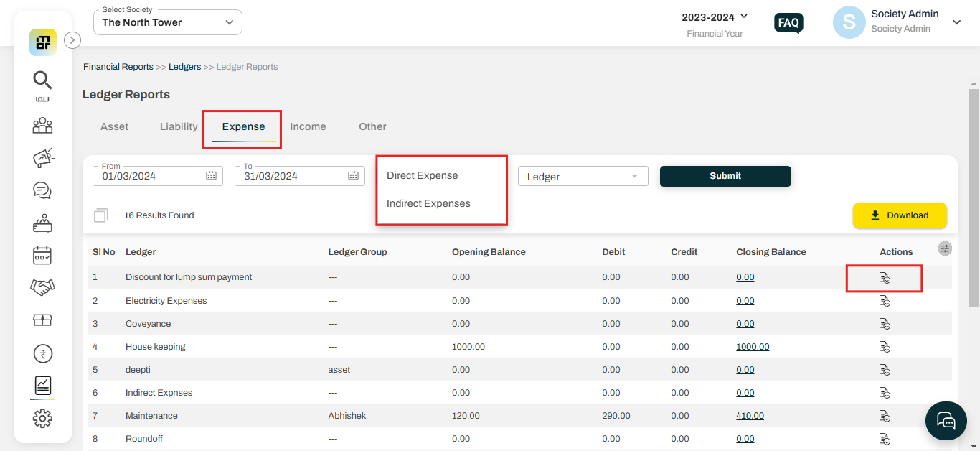Open the handshake sidebar icon

[x=43, y=287]
